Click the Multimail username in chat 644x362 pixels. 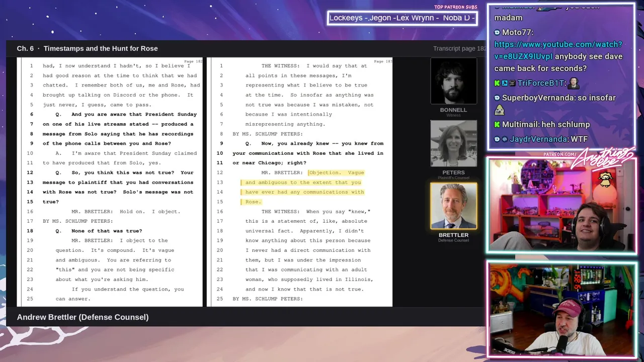tap(521, 124)
